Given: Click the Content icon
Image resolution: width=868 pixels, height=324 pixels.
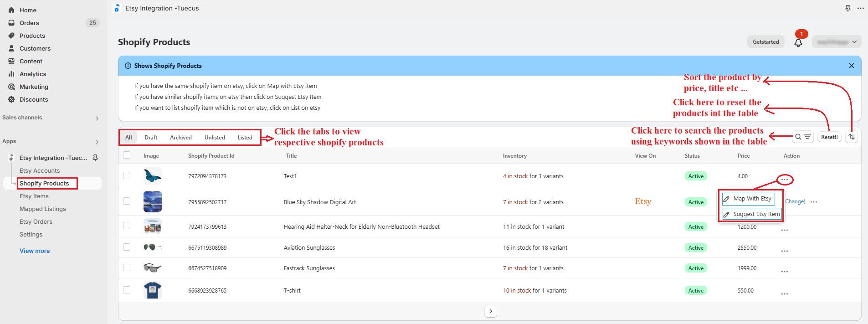Looking at the screenshot, I should [x=11, y=61].
